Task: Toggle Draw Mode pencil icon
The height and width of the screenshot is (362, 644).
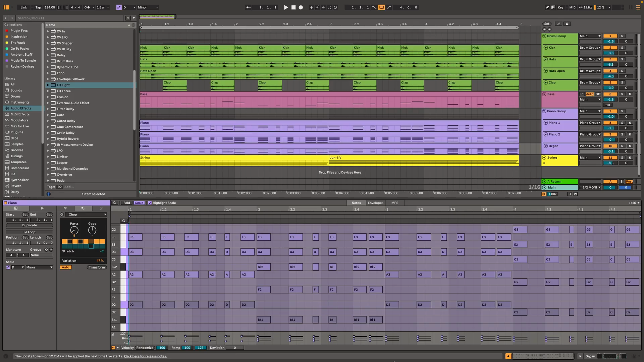Action: tap(547, 7)
